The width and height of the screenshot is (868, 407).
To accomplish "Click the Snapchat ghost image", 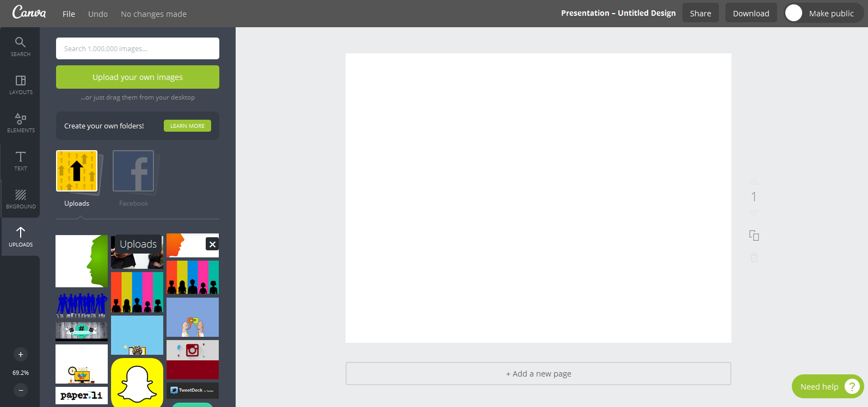I will click(x=137, y=383).
